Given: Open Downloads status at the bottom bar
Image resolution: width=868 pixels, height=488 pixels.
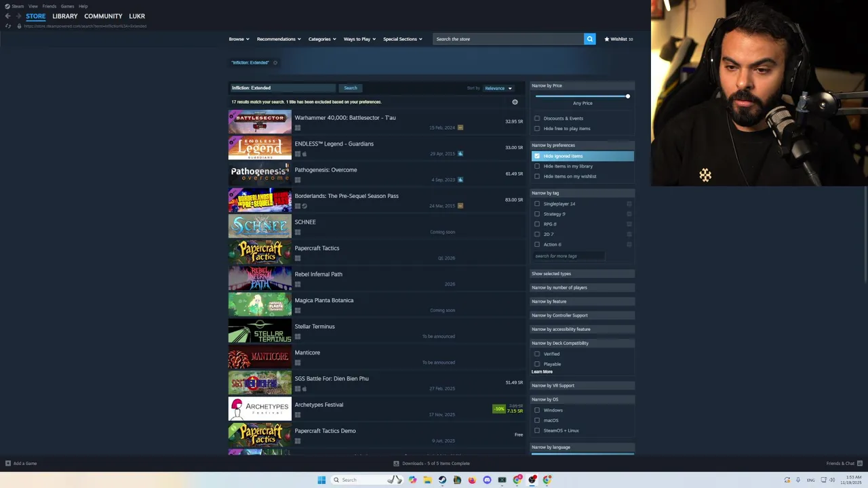Looking at the screenshot, I should click(x=431, y=464).
